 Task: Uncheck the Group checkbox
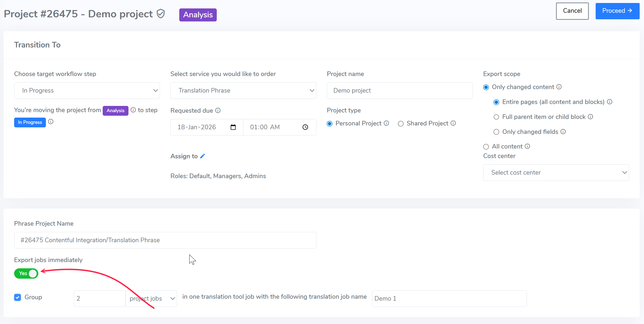tap(18, 297)
